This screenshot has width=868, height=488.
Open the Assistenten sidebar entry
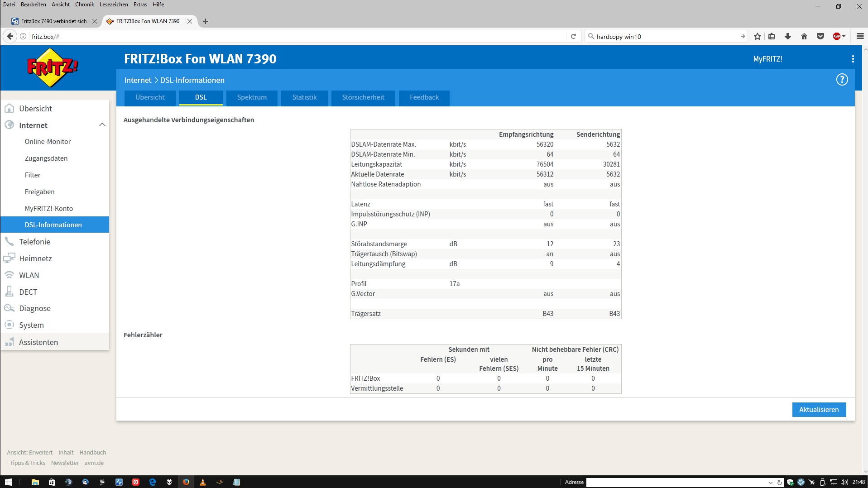pos(38,342)
